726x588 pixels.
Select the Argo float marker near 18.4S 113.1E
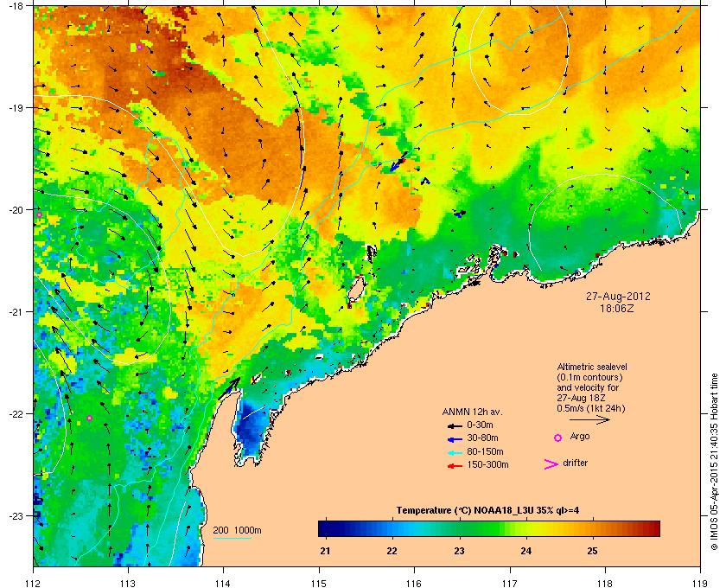(x=139, y=48)
